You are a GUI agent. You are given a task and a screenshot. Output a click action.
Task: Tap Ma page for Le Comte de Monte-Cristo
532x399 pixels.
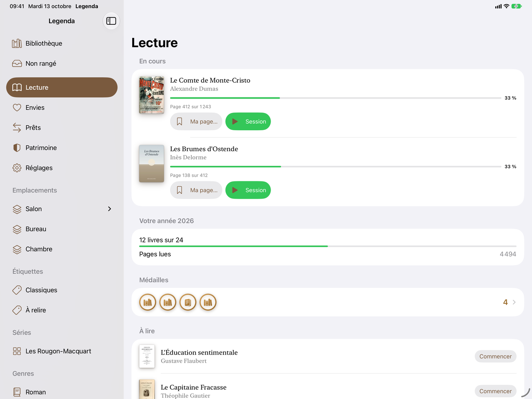point(196,121)
